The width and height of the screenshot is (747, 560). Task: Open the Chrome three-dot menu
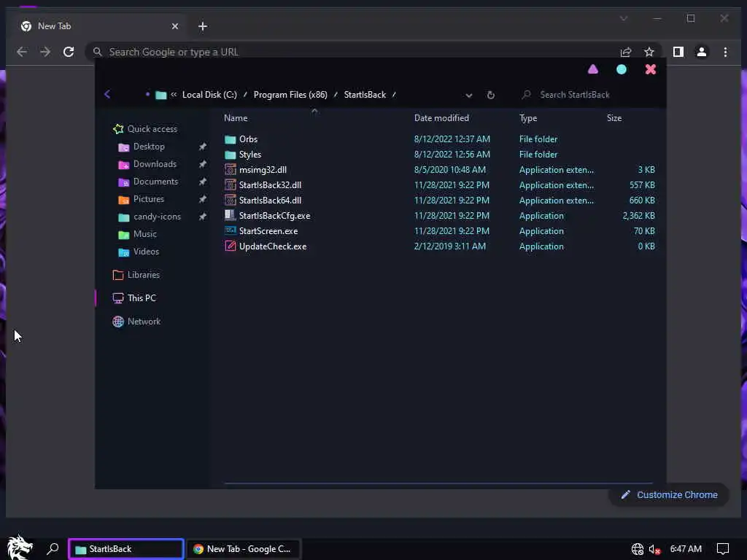coord(725,52)
